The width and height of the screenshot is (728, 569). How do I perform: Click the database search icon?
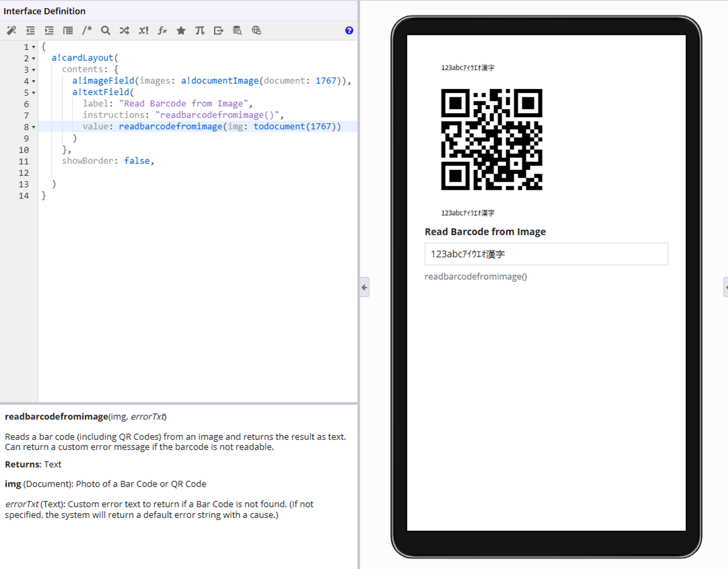click(237, 30)
